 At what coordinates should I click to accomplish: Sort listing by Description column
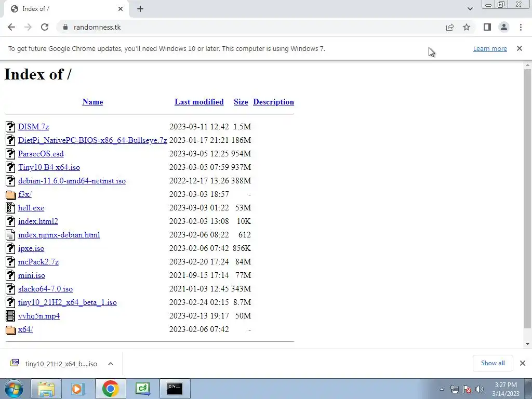click(x=273, y=102)
